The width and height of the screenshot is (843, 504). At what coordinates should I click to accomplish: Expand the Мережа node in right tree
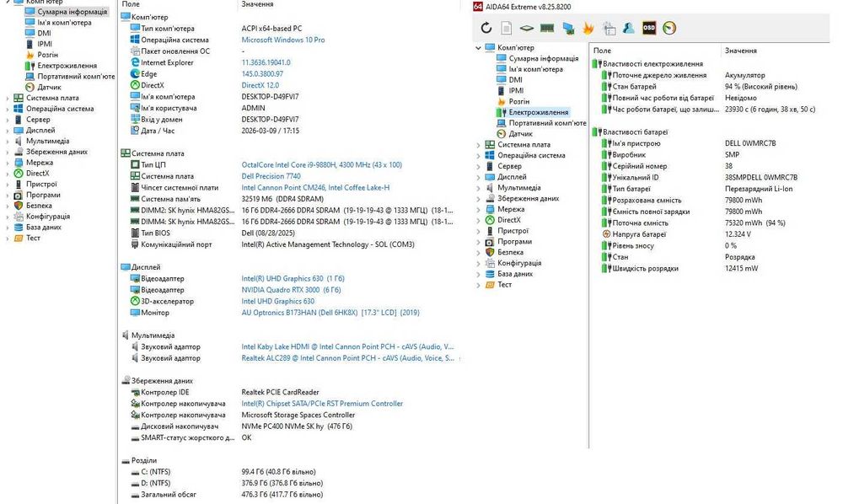[x=478, y=209]
